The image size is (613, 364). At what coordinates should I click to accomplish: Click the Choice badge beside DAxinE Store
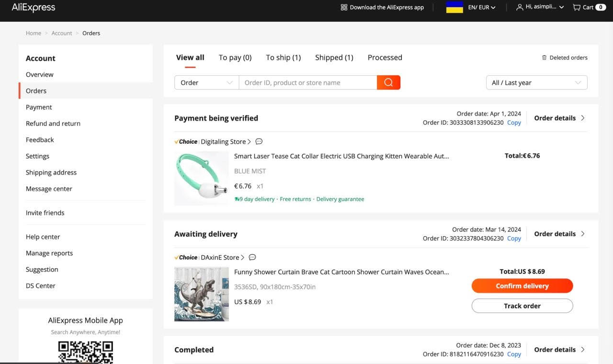[186, 258]
